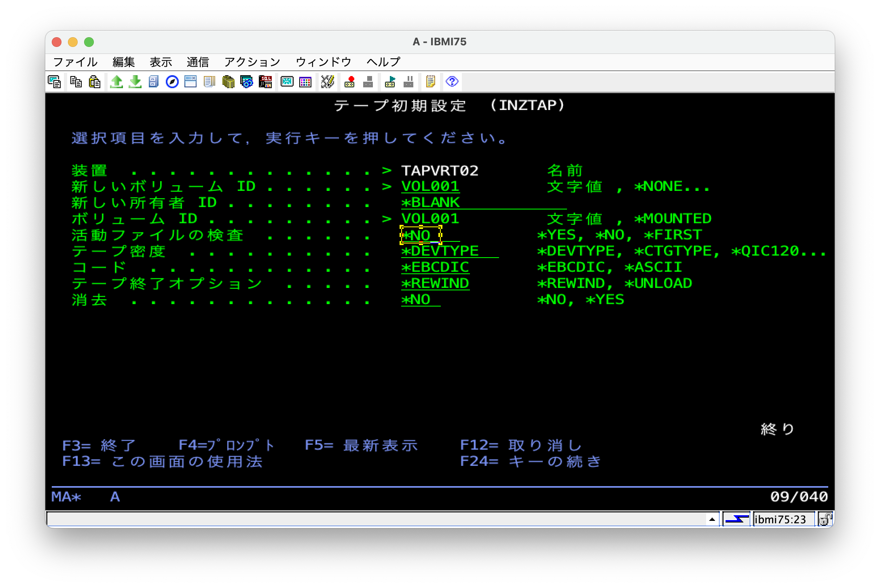Open keyboard remapping with the pen icon
880x588 pixels.
[327, 82]
